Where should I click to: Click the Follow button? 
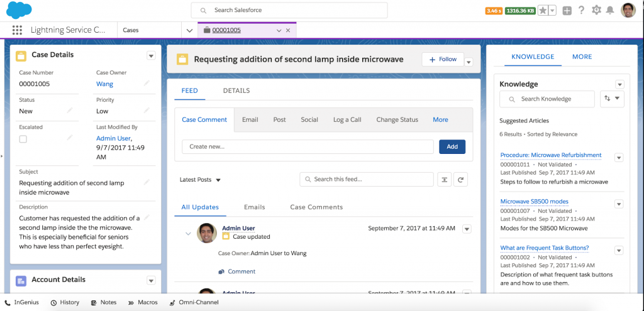tap(443, 60)
